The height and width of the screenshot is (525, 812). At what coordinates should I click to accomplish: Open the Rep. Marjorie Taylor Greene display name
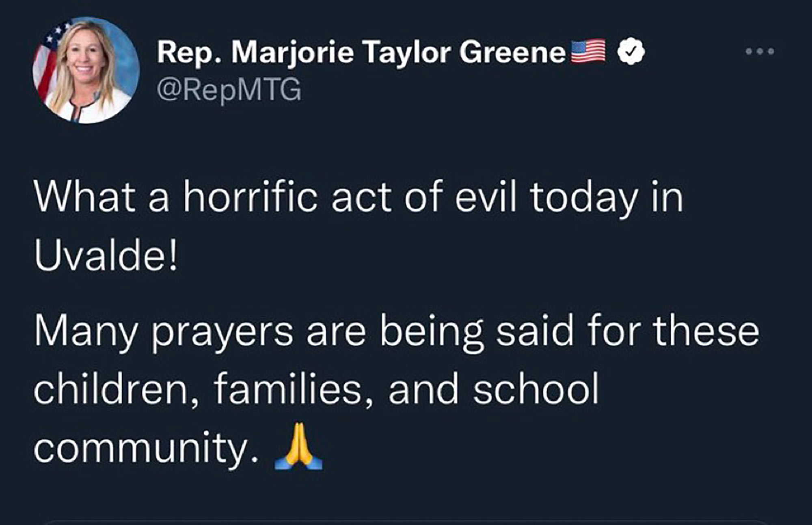(x=361, y=52)
